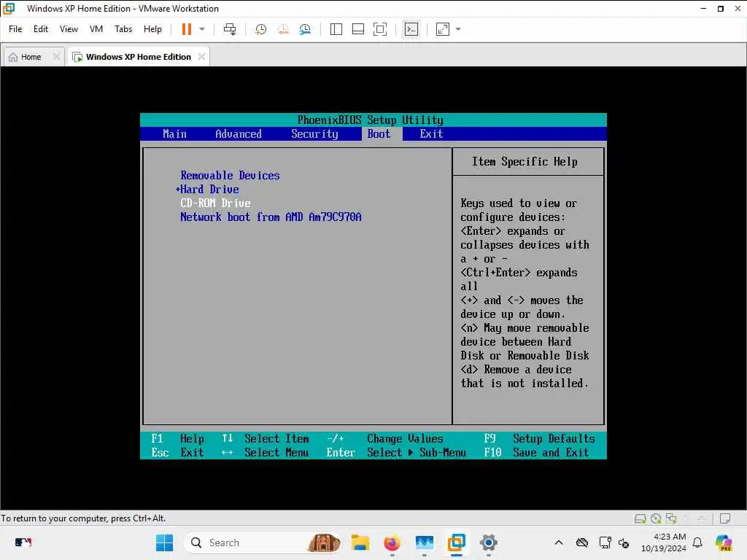Screen dimensions: 747x560
Task: Click the network display tray icon
Action: coord(605,542)
